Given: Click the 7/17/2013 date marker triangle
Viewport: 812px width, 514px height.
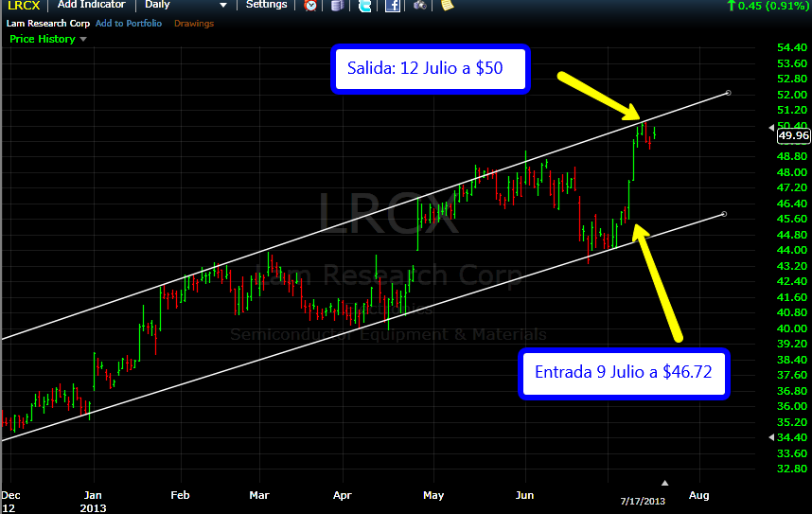Looking at the screenshot, I should click(664, 482).
